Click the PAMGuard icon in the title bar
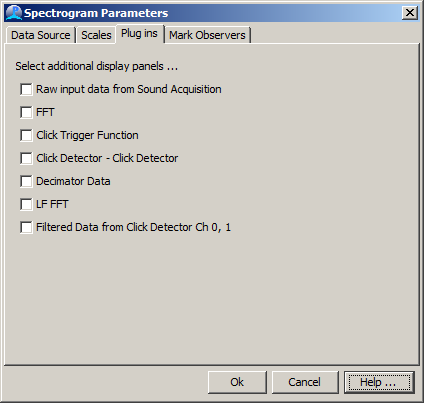 (14, 13)
